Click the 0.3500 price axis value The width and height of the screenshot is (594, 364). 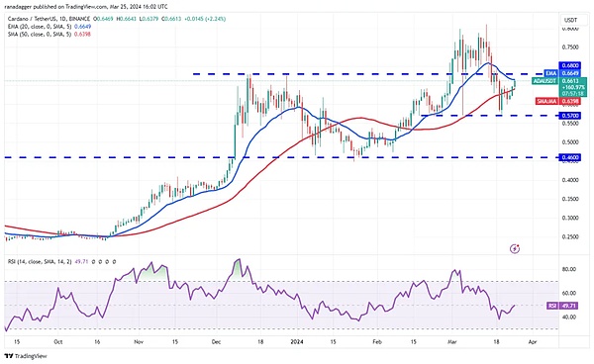(570, 199)
